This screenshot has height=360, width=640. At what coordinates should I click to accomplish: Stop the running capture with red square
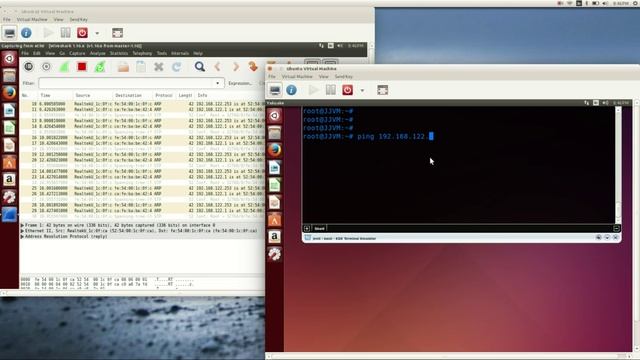pyautogui.click(x=82, y=67)
